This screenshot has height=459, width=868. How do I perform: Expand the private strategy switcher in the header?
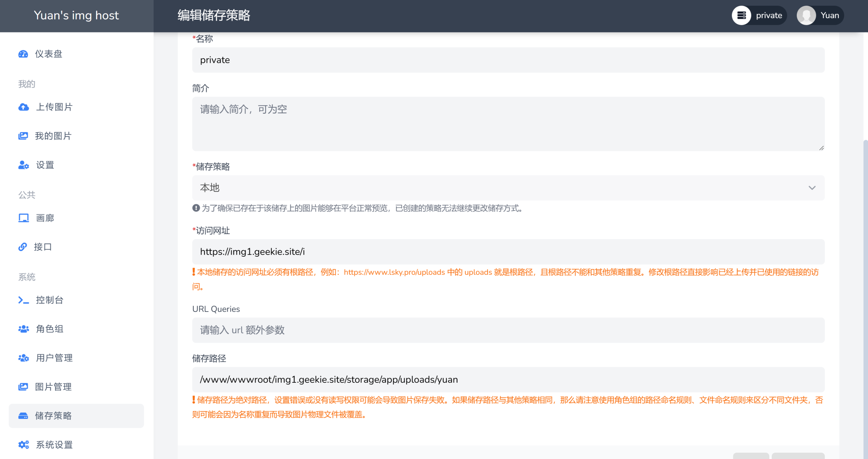click(759, 16)
